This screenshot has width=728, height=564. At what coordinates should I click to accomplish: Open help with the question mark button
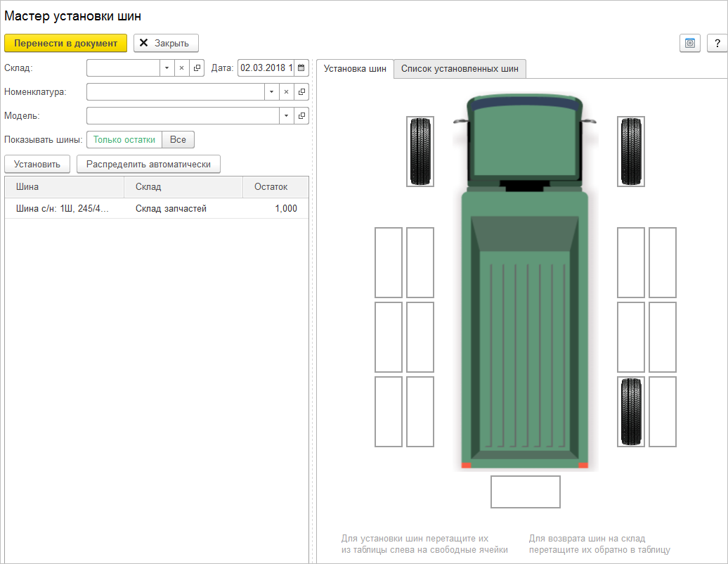[717, 43]
